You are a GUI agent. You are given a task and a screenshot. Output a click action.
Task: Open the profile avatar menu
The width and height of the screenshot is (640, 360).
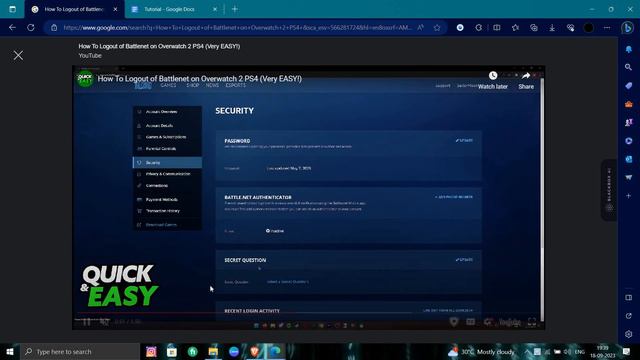click(589, 28)
